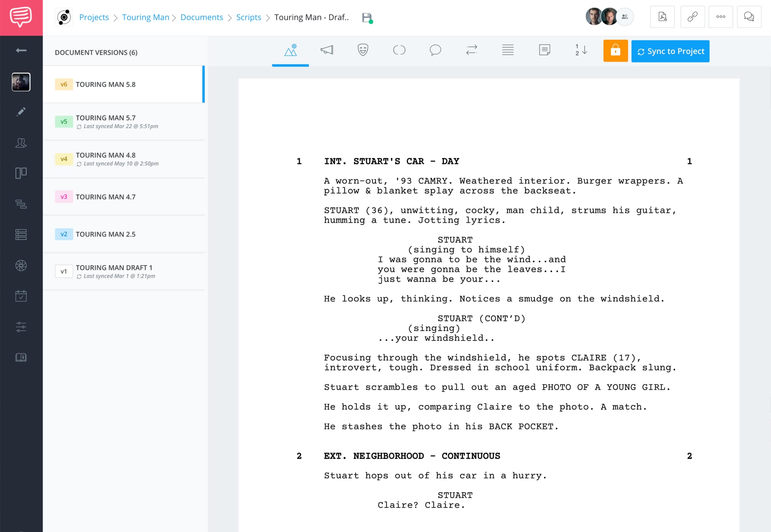Screen dimensions: 771x532
Task: Click the dialogue/speech bubble icon
Action: [435, 52]
